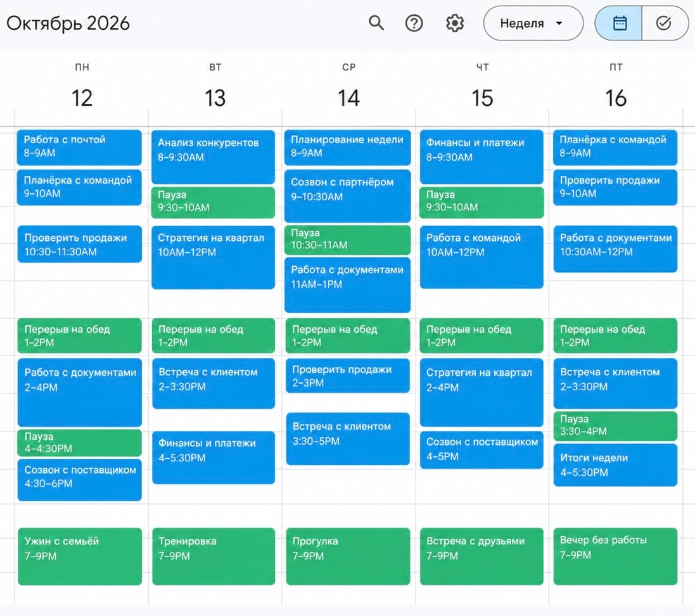The width and height of the screenshot is (695, 616).
Task: Open the Прогулка 7–9PM event
Action: [348, 556]
